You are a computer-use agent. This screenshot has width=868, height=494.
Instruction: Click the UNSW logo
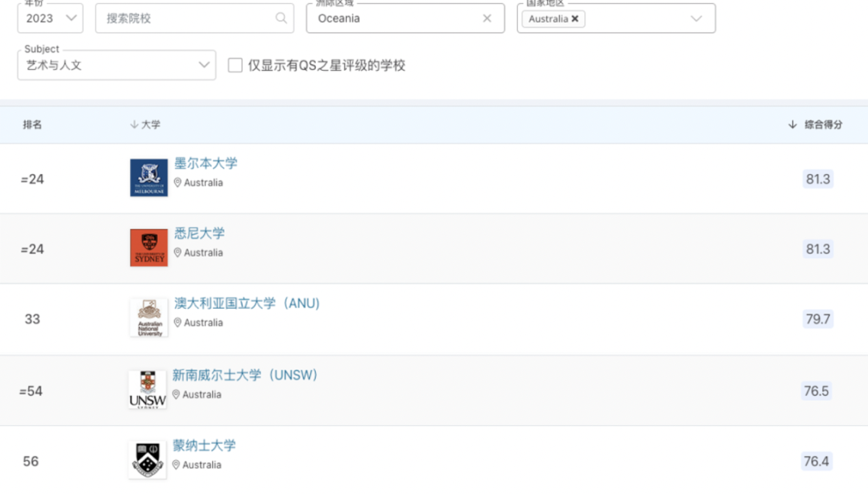click(147, 389)
